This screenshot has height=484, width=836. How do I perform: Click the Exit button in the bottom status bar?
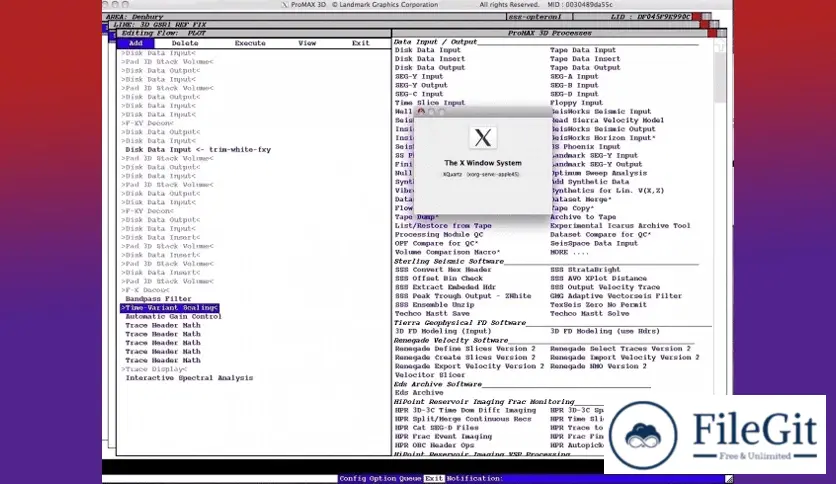433,479
